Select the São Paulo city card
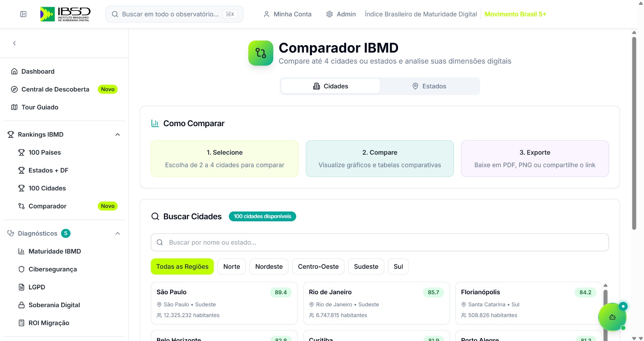This screenshot has width=644, height=341. [x=224, y=303]
